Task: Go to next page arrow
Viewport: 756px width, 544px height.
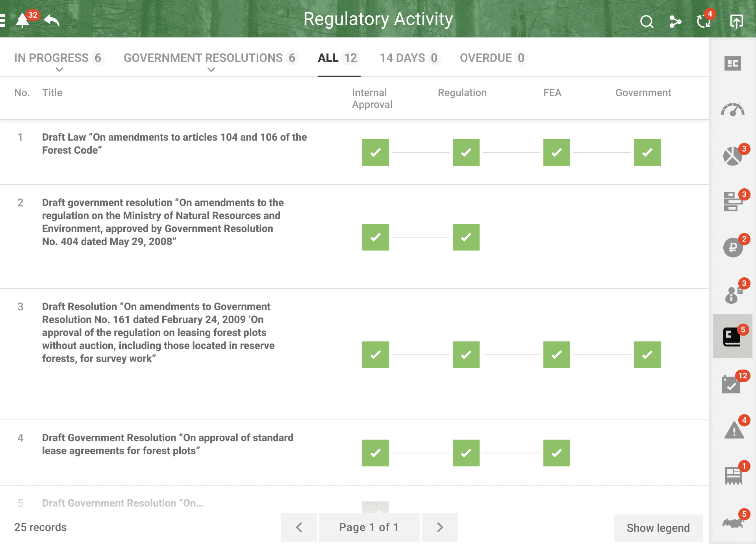Action: pyautogui.click(x=439, y=527)
